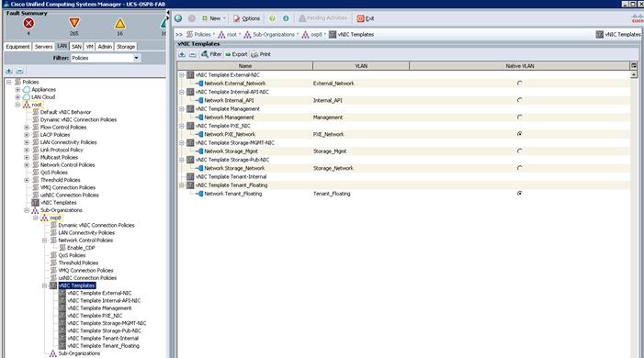Click vNIC Template Management icon in table
Viewport: 644px width, 358px height.
pos(190,109)
